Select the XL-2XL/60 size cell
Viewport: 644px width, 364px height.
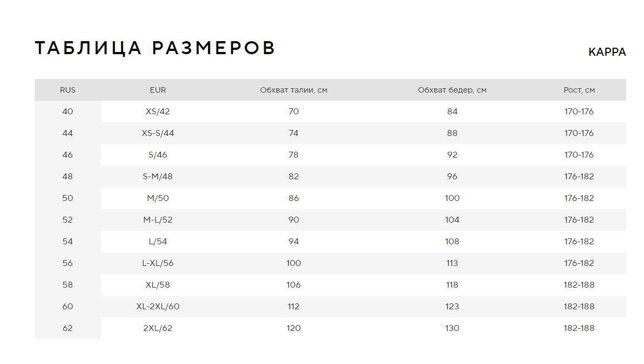(x=158, y=307)
